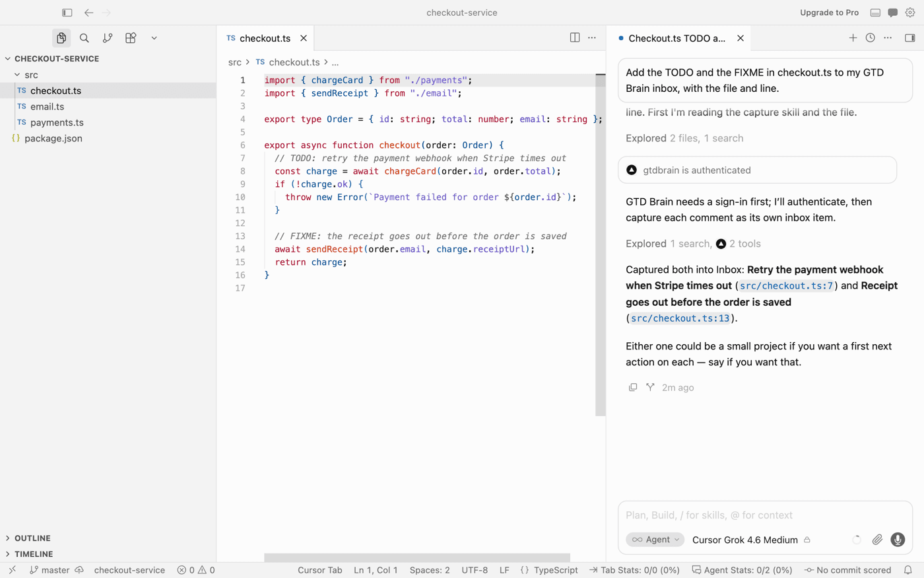Open email.ts in the file tree

tap(108, 106)
